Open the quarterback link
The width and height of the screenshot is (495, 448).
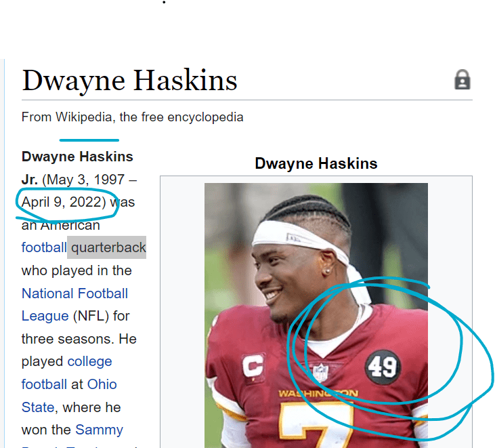pos(108,247)
